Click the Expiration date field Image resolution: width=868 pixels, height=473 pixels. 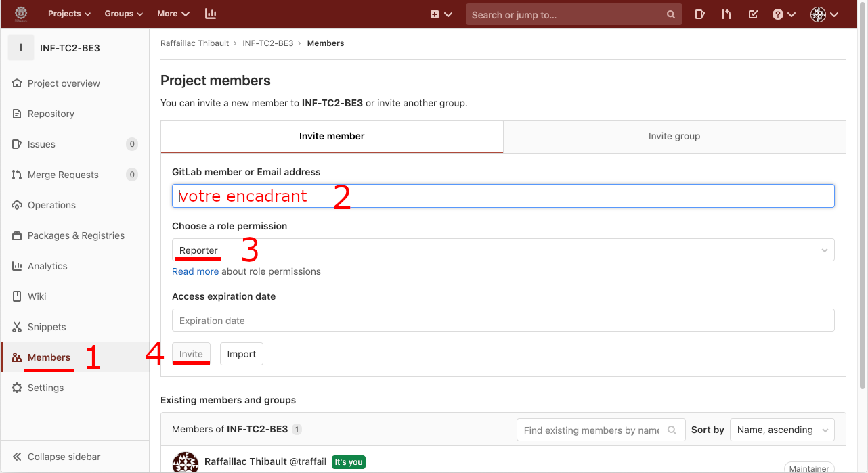tap(503, 320)
